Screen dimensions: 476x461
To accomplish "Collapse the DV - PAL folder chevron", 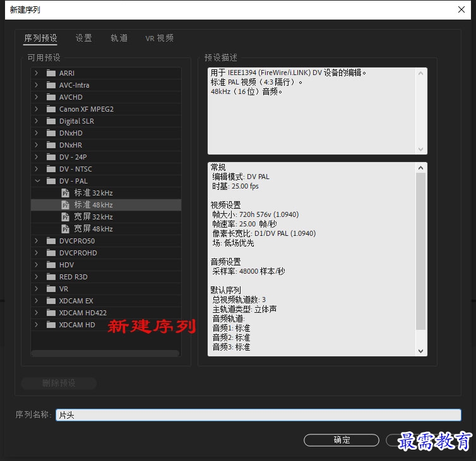I will point(37,181).
